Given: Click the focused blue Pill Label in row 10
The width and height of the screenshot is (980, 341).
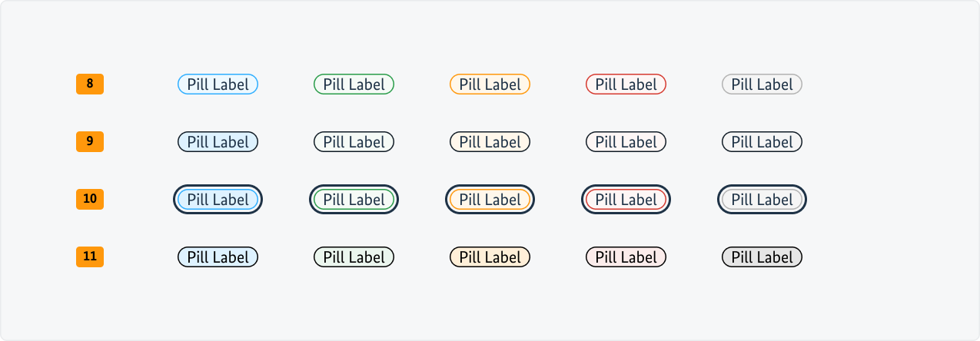Looking at the screenshot, I should click(218, 200).
